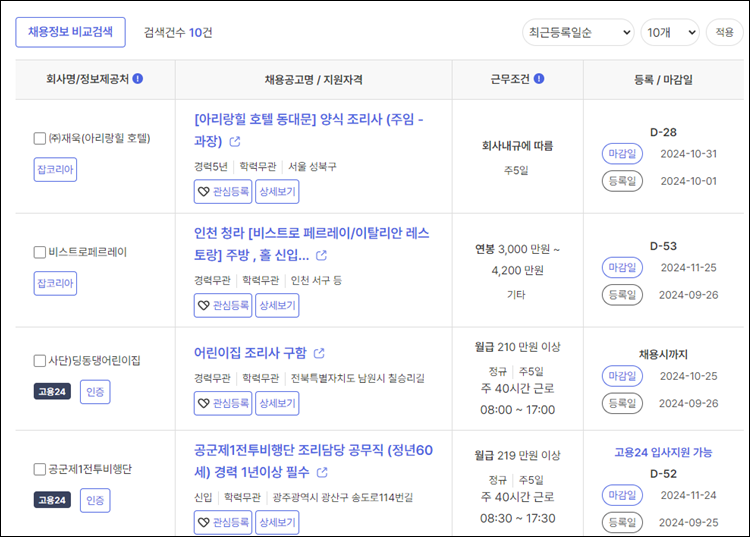Viewport: 750px width, 537px height.
Task: Click 관심등록 for 공군제1전투비행단 posting
Action: (223, 522)
